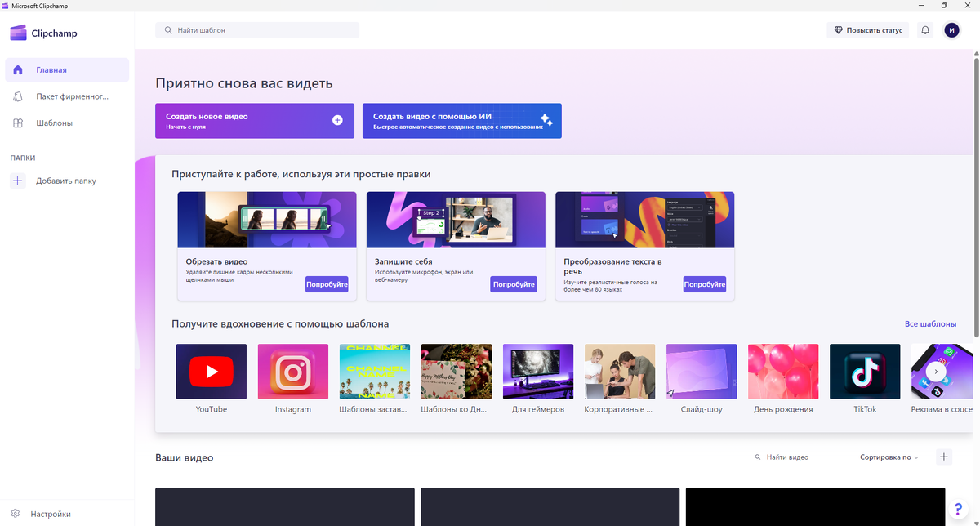980x526 pixels.
Task: Open the Для геймеров template thumbnail
Action: tap(538, 372)
